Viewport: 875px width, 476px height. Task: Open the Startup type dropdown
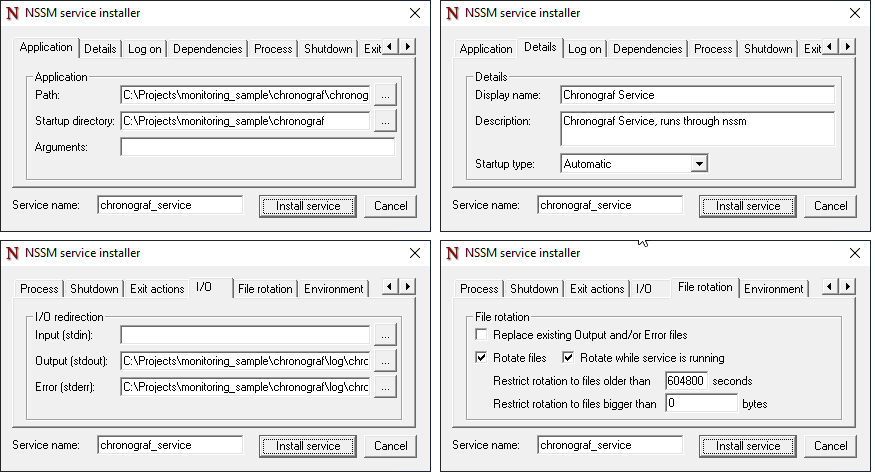tap(699, 164)
